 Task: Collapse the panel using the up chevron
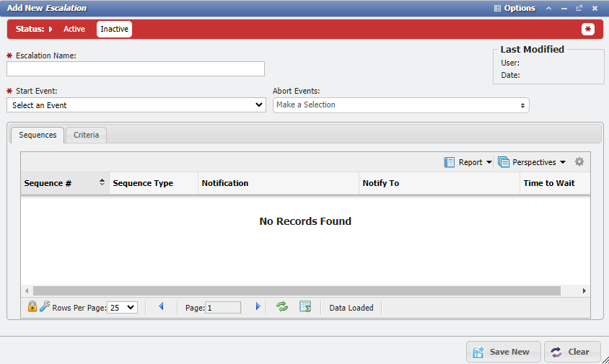(548, 9)
